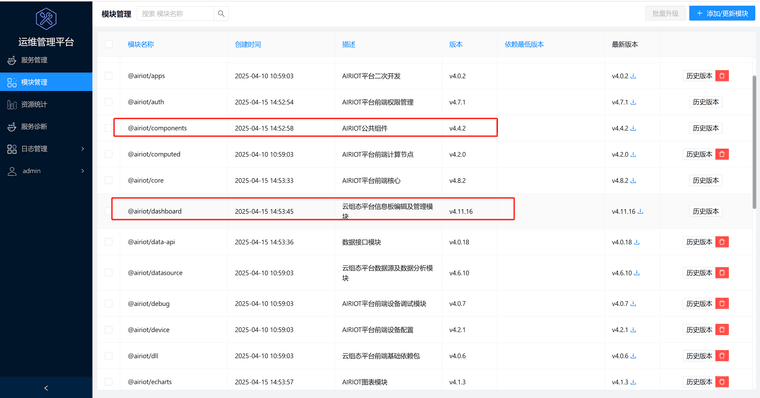The width and height of the screenshot is (760, 398).
Task: Sort by the 描述 column header
Action: 348,44
